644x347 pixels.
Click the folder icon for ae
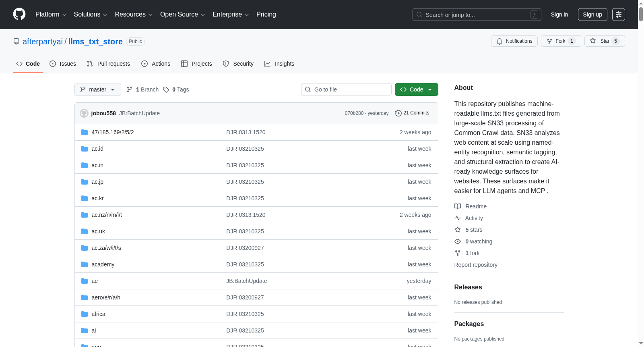tap(85, 281)
